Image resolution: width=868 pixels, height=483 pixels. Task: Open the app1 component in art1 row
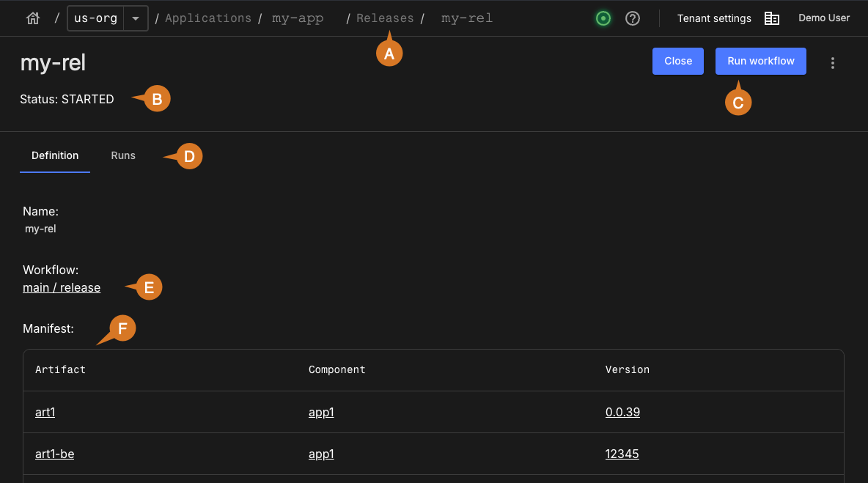(321, 412)
